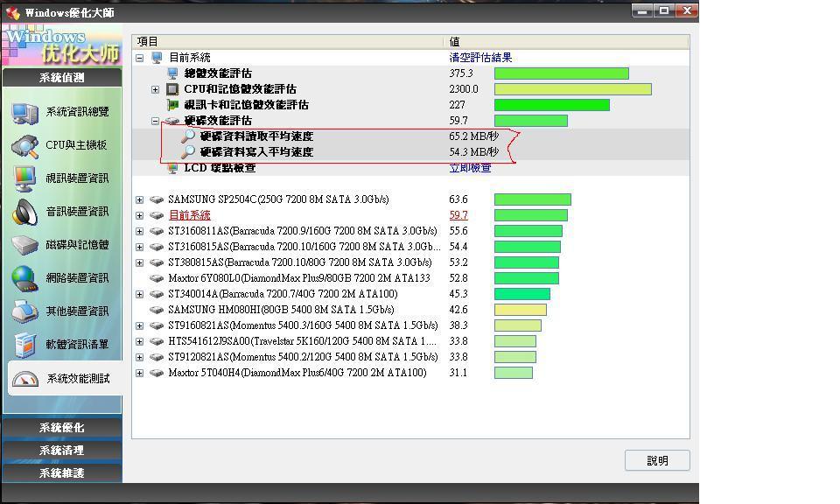Collapse the root 目前系統 tree node
Viewport: 840px width, 504px height.
point(140,58)
